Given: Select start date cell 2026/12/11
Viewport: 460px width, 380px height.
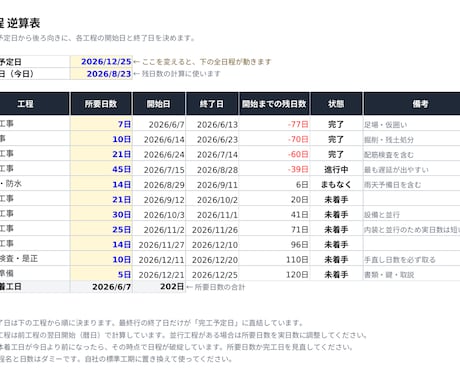Looking at the screenshot, I should coord(159,259).
